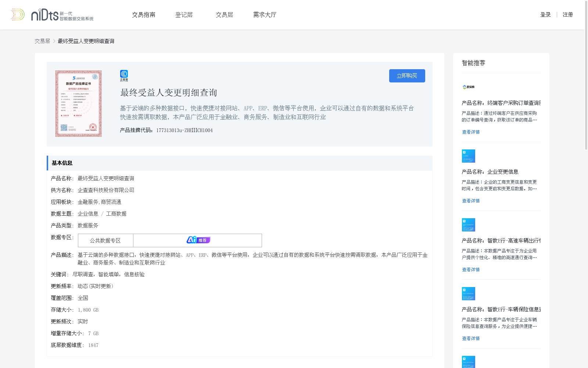Viewport: 588px width, 368px height.
Task: Click the 注册 link
Action: tap(568, 15)
